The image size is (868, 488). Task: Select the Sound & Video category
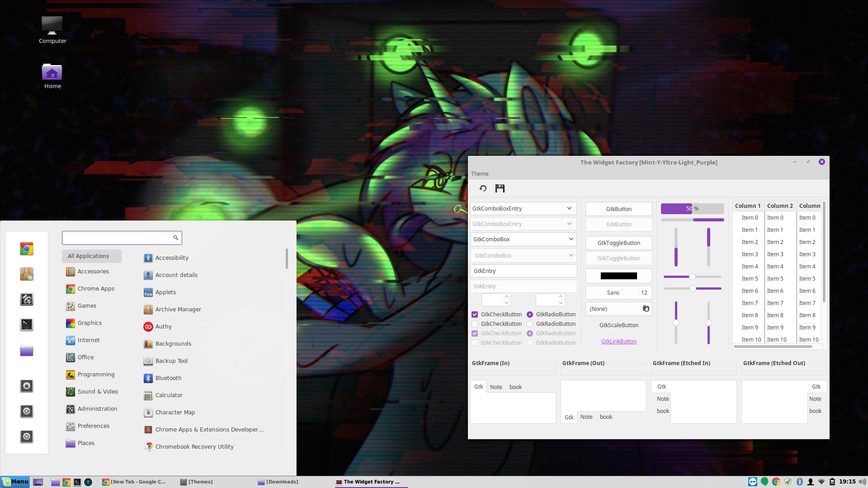point(92,391)
